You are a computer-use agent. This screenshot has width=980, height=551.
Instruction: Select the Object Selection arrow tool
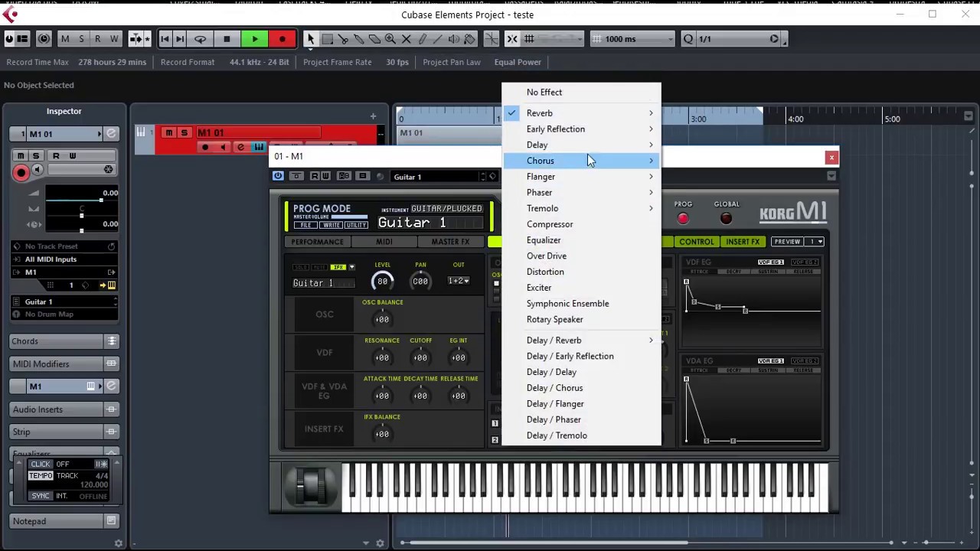pos(311,39)
